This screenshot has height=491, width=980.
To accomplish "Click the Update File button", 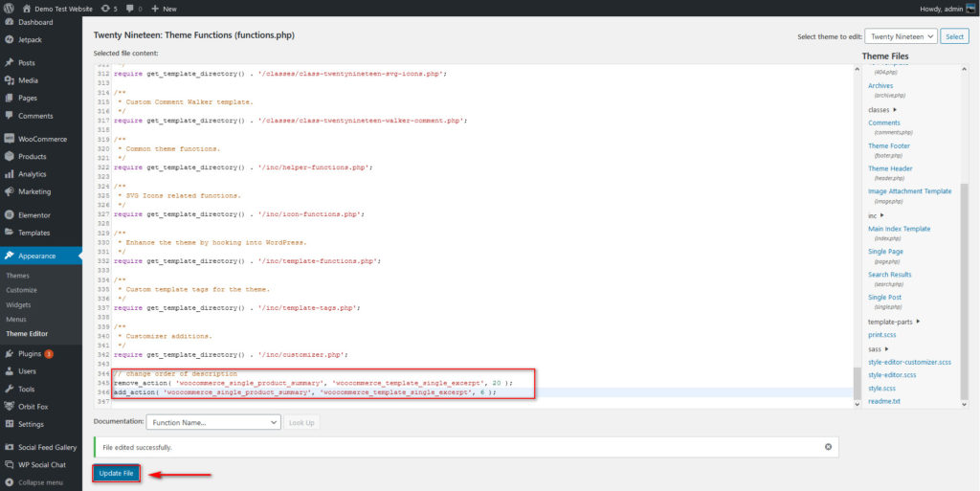I will [x=117, y=474].
